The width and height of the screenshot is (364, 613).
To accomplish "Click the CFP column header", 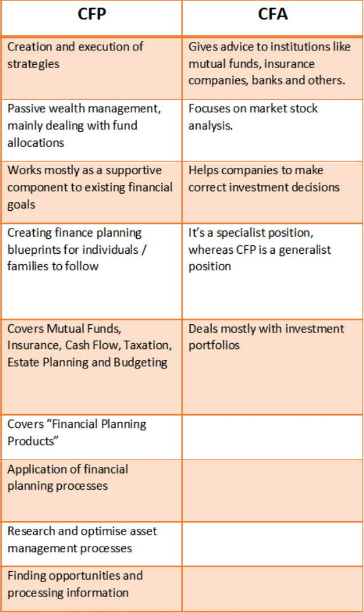I will click(92, 15).
